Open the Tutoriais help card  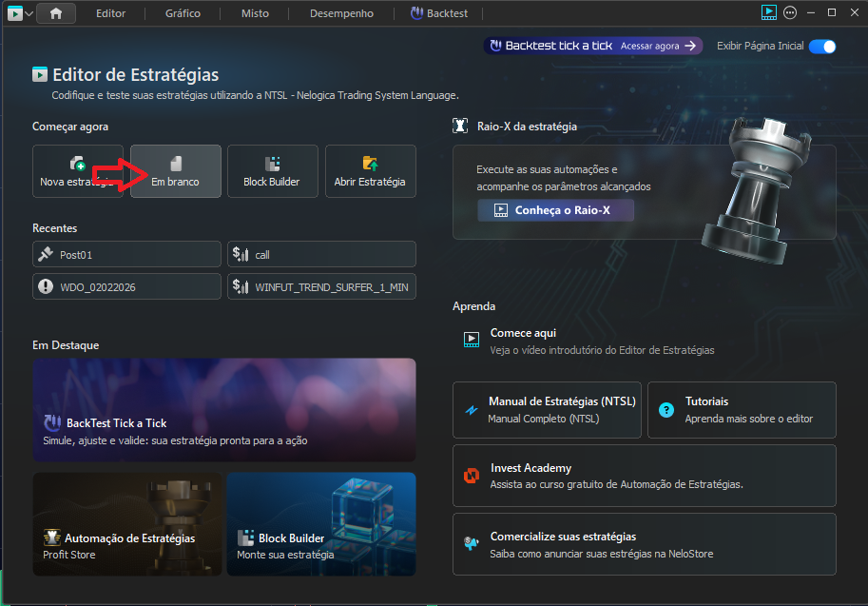[741, 410]
